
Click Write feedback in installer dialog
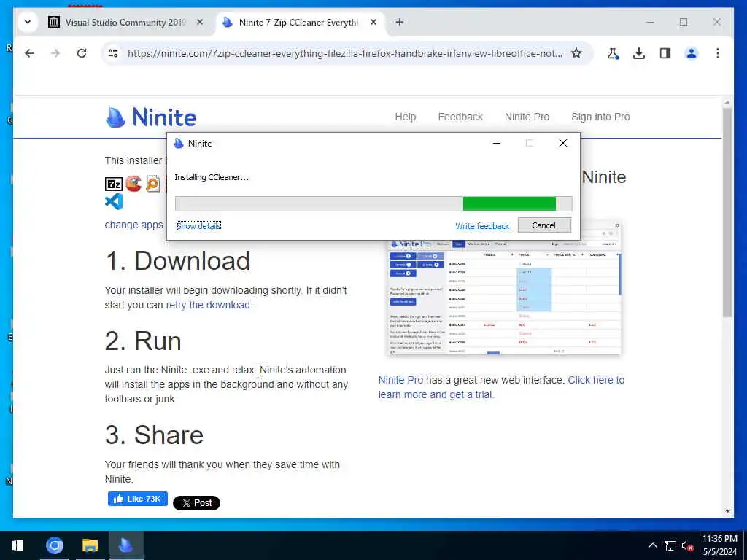(x=482, y=226)
